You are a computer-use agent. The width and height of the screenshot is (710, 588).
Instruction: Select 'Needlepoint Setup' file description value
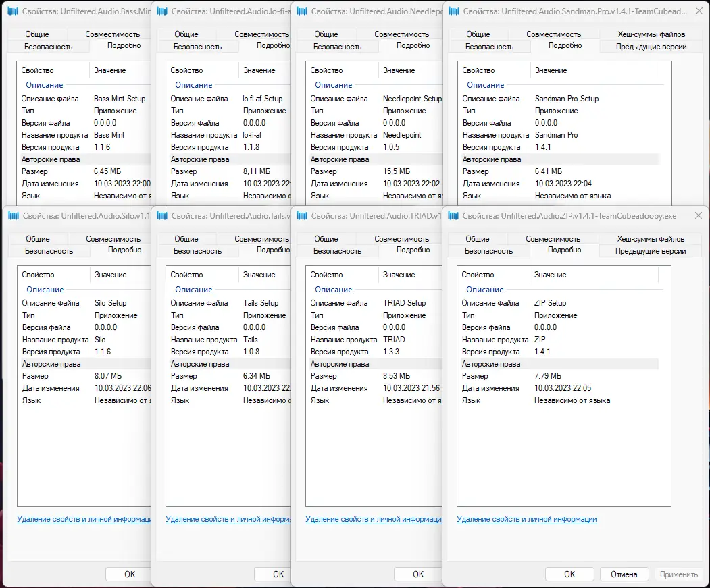coord(412,99)
